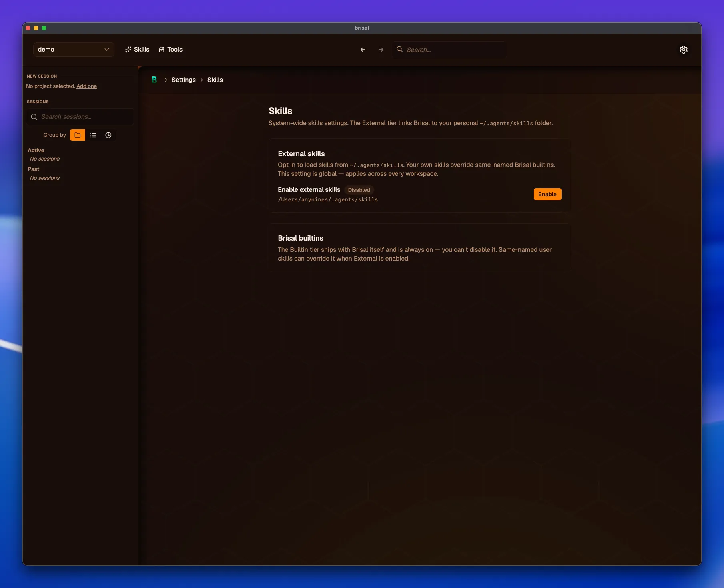Viewport: 724px width, 588px height.
Task: Group sessions by folder icon
Action: click(x=78, y=135)
